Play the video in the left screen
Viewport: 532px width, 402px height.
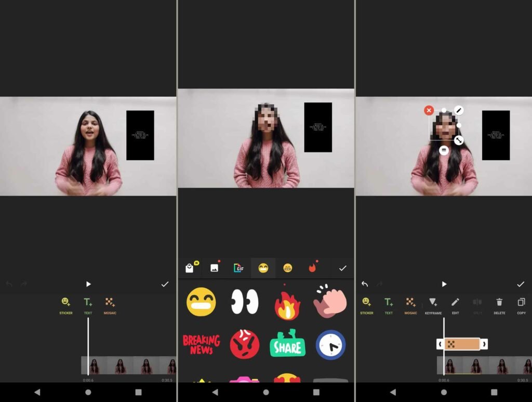[88, 284]
